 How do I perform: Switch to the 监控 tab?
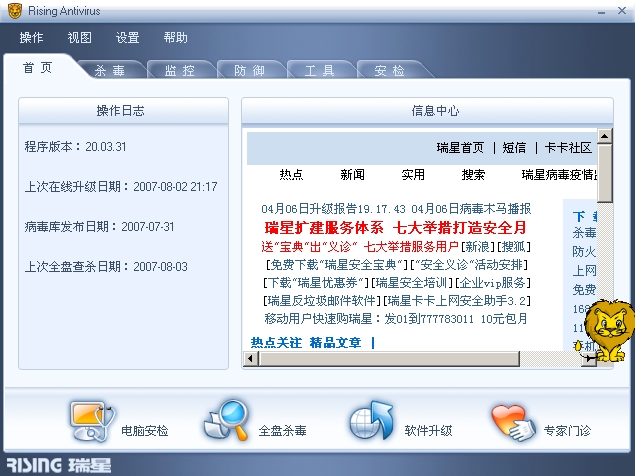tap(180, 70)
